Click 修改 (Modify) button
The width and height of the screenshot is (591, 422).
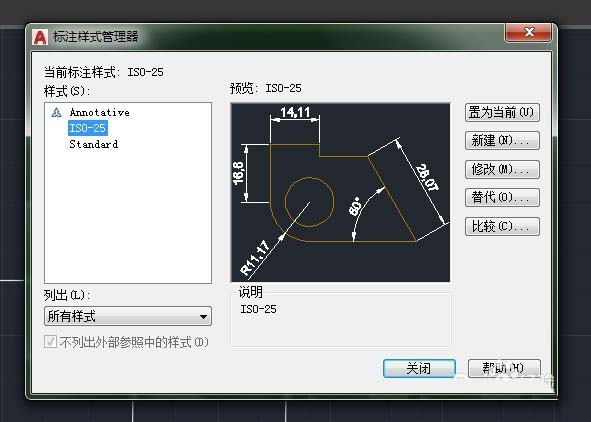point(502,169)
